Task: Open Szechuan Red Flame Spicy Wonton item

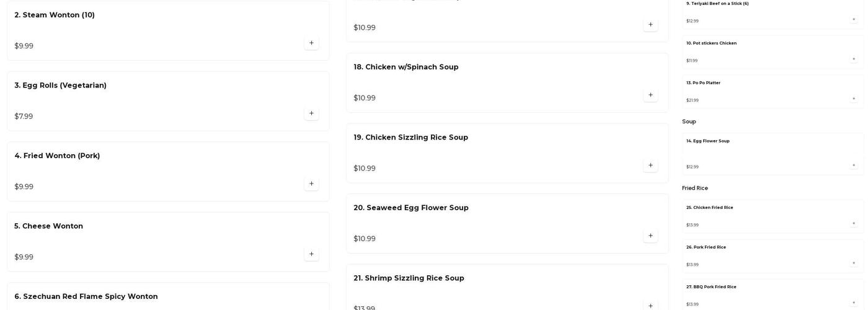Action: pyautogui.click(x=86, y=296)
